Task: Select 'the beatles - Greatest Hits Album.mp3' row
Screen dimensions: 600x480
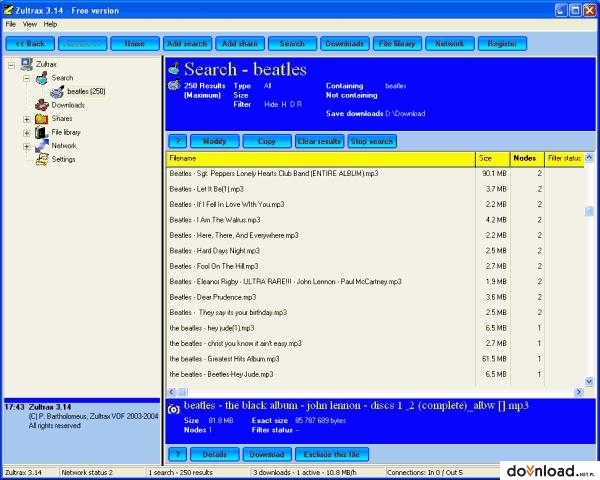Action: [x=375, y=359]
